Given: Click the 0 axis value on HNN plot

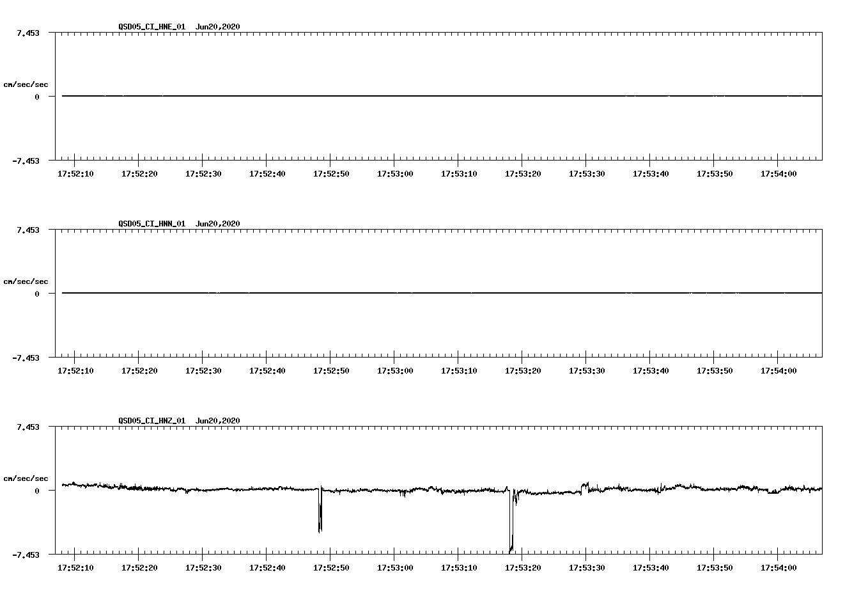Looking at the screenshot, I should click(x=37, y=294).
